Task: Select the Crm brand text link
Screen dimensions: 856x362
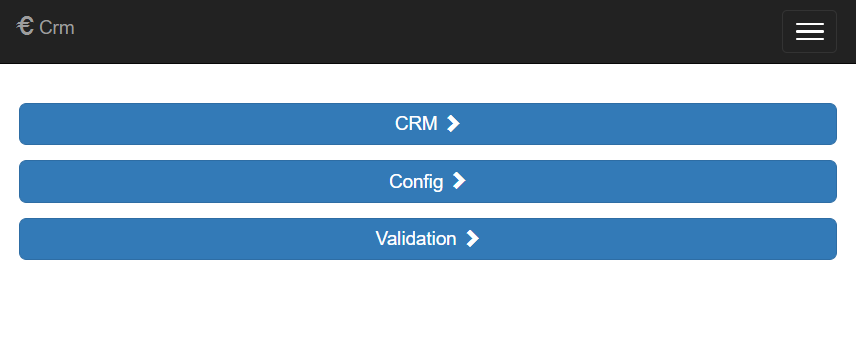Action: point(57,28)
